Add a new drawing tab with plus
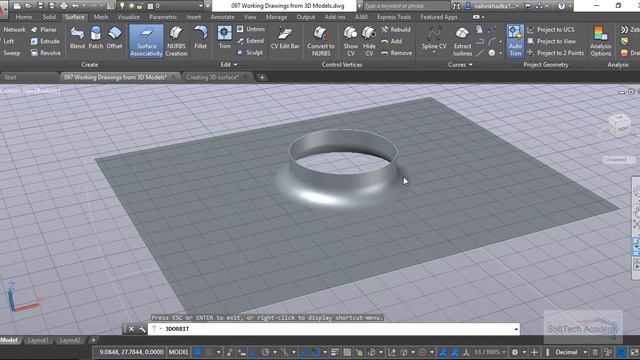Screen dimensions: 640x360 point(262,77)
